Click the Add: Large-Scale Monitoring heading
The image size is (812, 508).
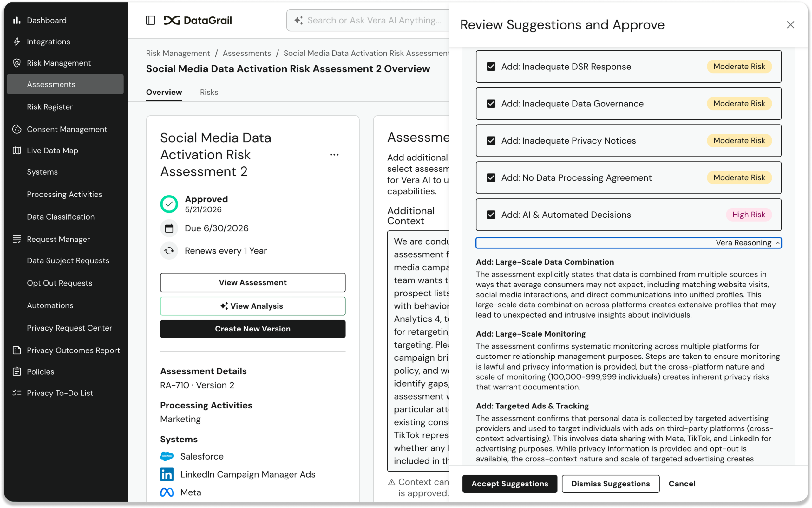click(531, 334)
